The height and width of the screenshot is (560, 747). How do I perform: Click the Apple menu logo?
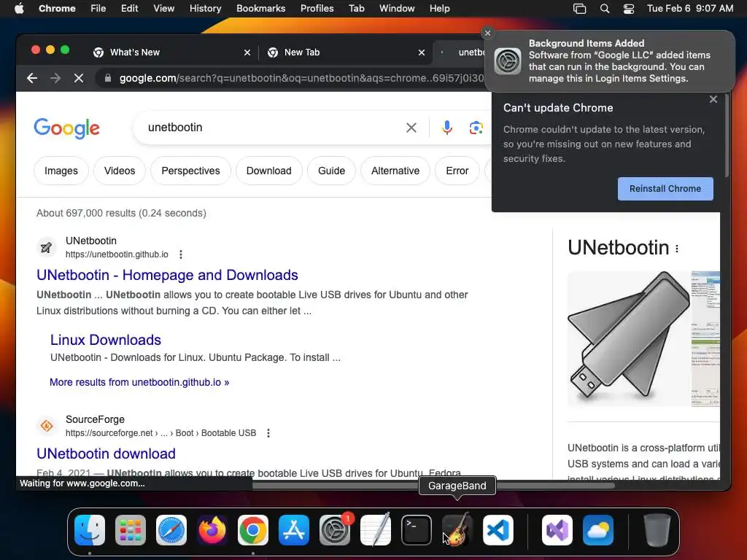point(19,8)
